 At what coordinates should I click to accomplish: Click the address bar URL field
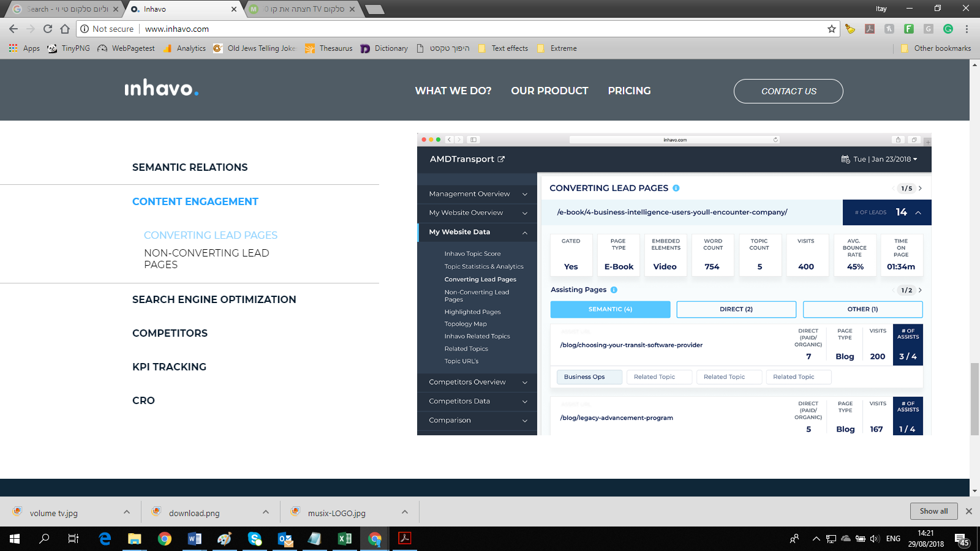pyautogui.click(x=453, y=29)
